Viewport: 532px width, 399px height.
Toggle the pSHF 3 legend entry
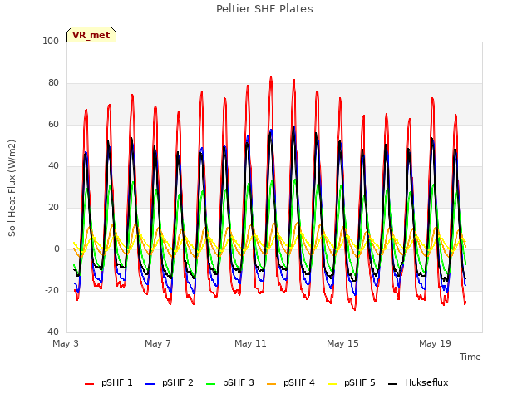pos(230,382)
